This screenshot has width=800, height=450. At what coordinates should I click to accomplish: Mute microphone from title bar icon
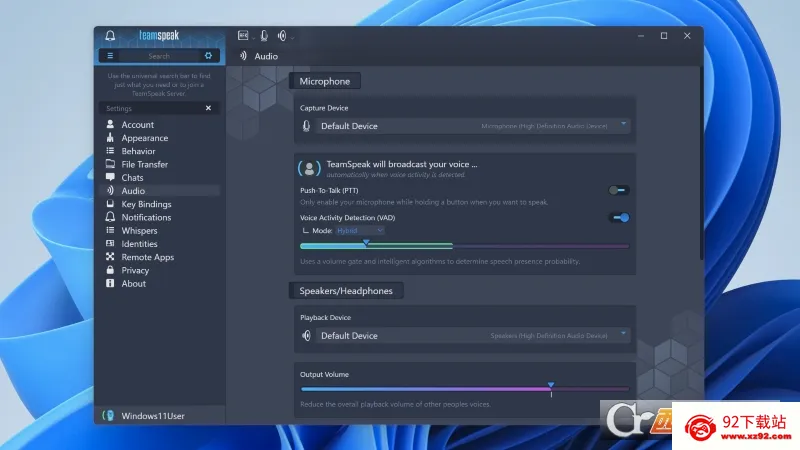(x=264, y=35)
